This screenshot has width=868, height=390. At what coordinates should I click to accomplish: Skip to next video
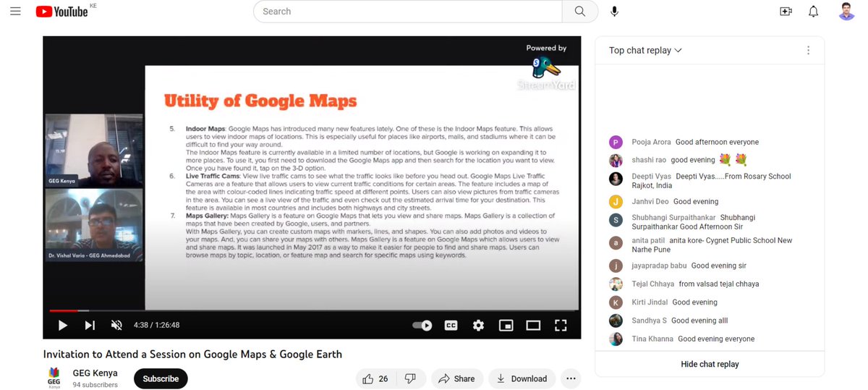pos(90,326)
